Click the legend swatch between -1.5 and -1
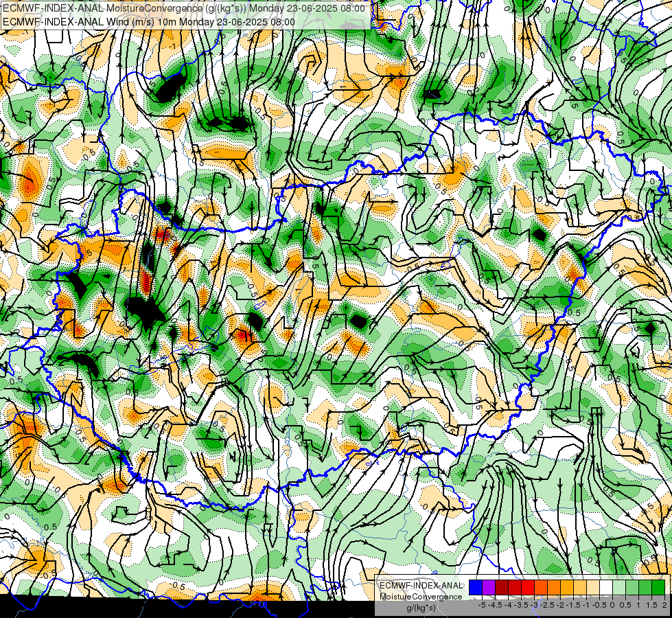The height and width of the screenshot is (618, 672). [580, 587]
